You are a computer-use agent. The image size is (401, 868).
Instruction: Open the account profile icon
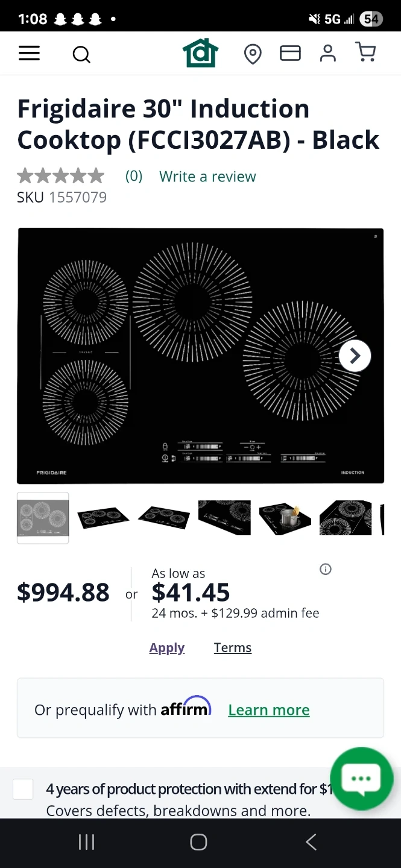[x=328, y=53]
